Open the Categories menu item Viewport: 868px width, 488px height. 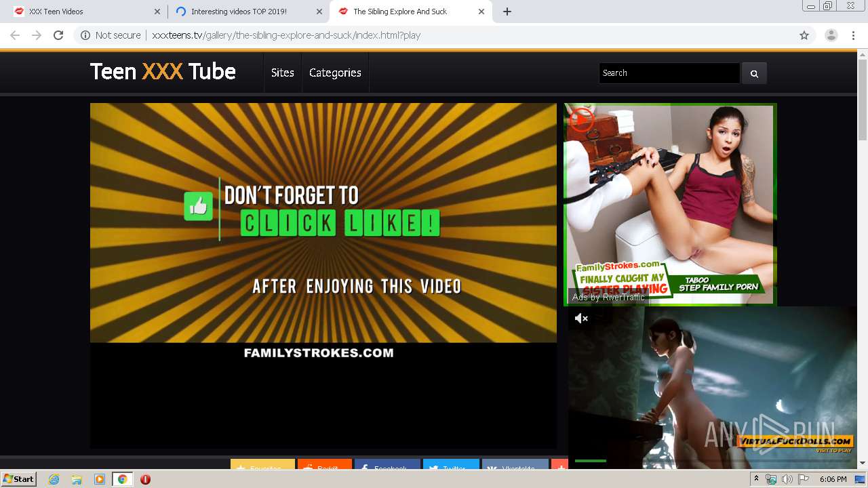coord(335,73)
